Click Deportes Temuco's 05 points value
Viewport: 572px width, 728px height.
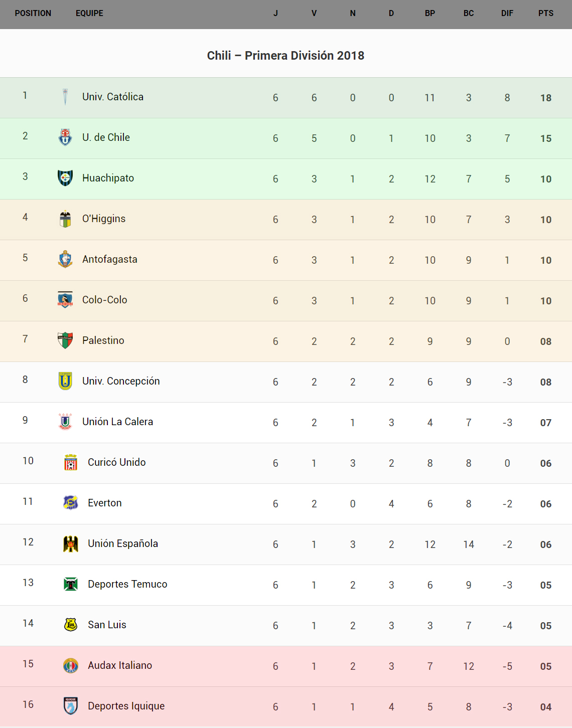(546, 585)
